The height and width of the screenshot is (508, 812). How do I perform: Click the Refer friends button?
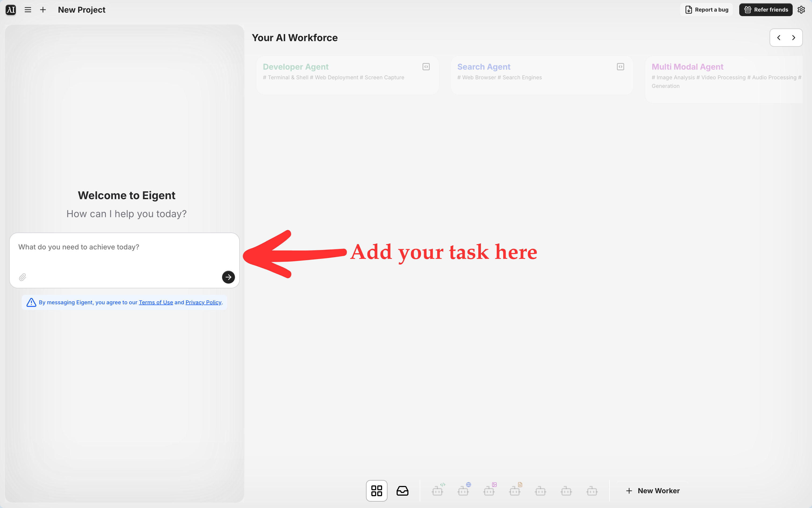[x=766, y=10]
